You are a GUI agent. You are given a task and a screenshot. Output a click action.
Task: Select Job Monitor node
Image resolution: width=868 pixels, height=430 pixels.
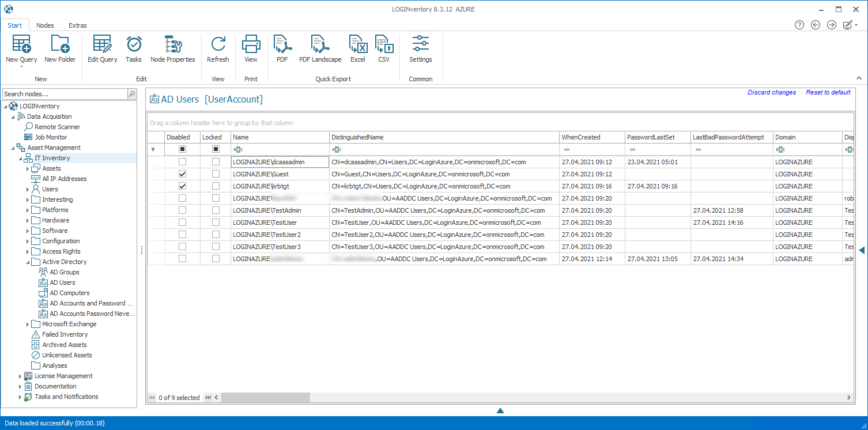pyautogui.click(x=51, y=137)
